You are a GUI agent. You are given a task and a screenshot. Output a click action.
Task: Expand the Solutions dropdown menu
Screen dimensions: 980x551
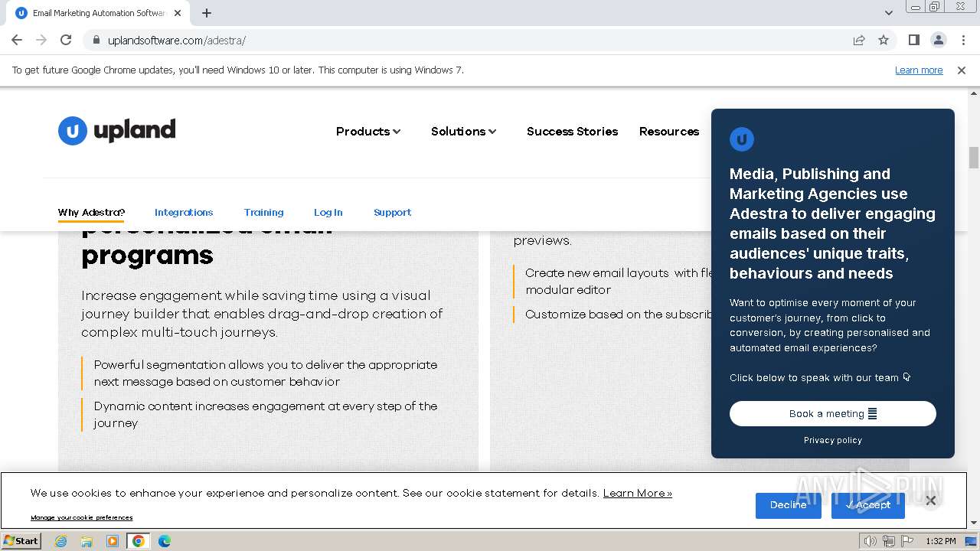[x=464, y=132]
